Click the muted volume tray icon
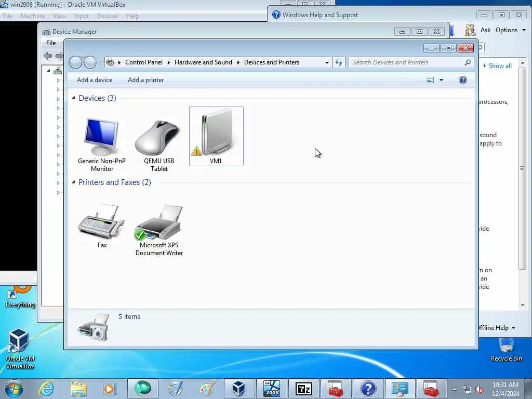 point(480,390)
